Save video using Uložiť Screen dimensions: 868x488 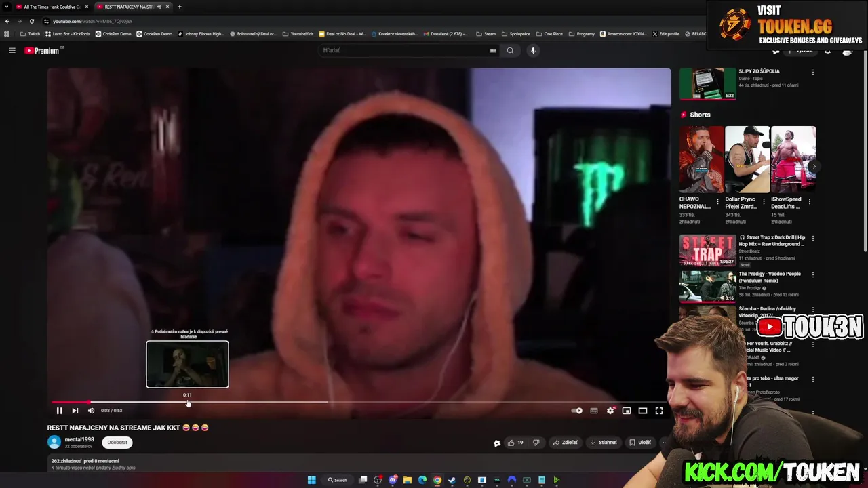coord(639,443)
